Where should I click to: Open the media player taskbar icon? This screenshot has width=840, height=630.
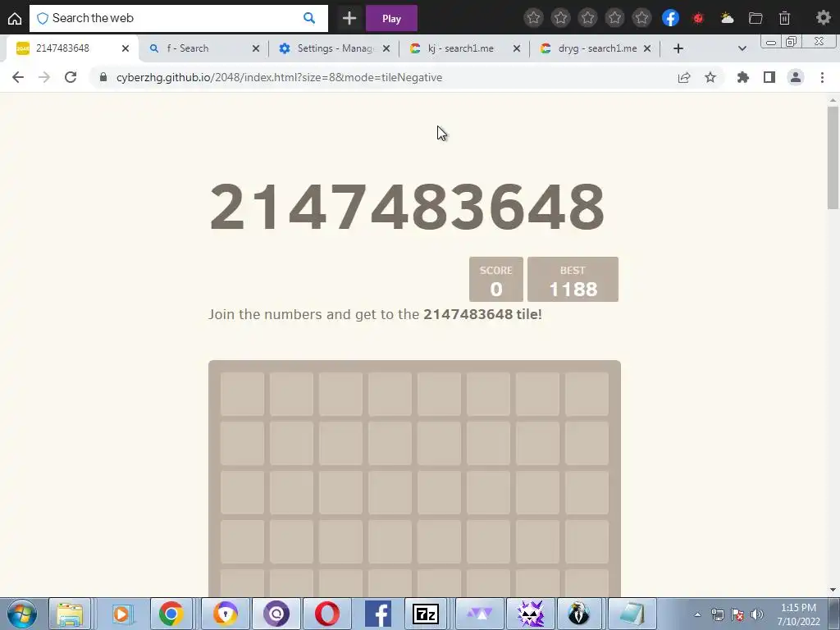pyautogui.click(x=122, y=614)
